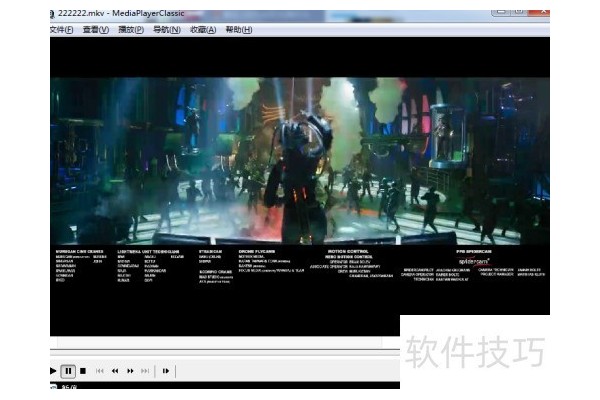Open the 导航(N) menu
The width and height of the screenshot is (600, 400).
(x=167, y=29)
